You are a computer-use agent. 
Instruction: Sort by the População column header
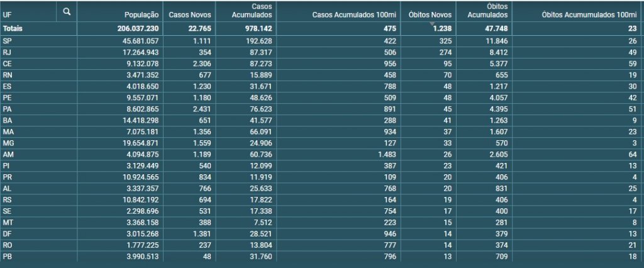click(142, 15)
